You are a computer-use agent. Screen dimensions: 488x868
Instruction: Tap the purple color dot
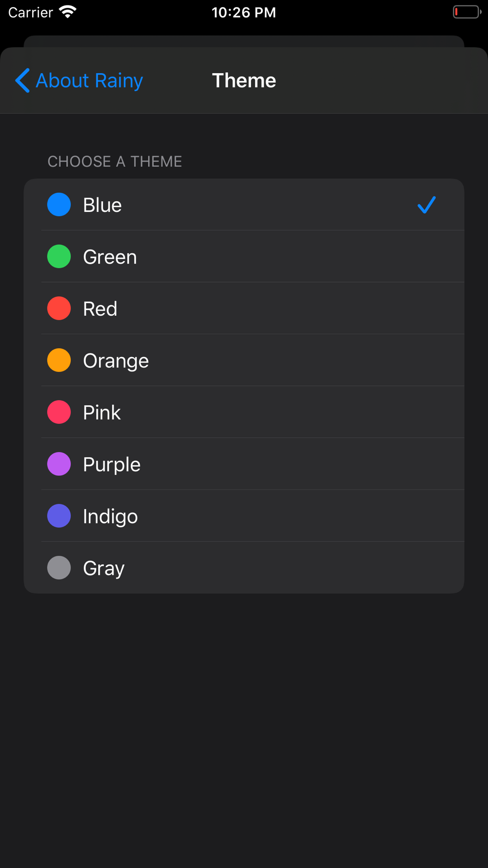[x=59, y=464]
